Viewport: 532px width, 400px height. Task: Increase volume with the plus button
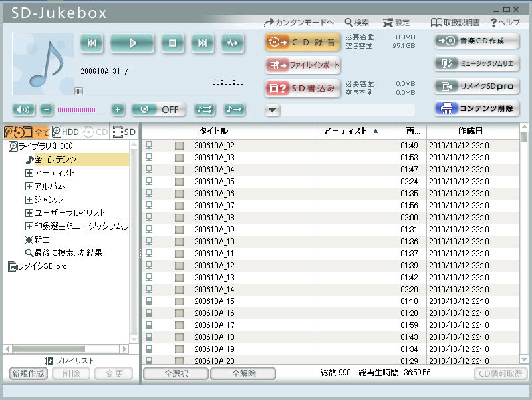tap(118, 110)
